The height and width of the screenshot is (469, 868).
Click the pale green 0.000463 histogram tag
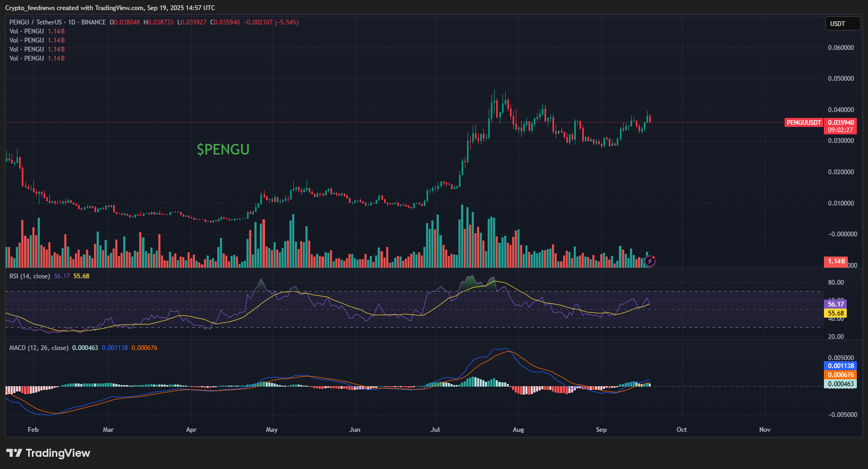841,384
